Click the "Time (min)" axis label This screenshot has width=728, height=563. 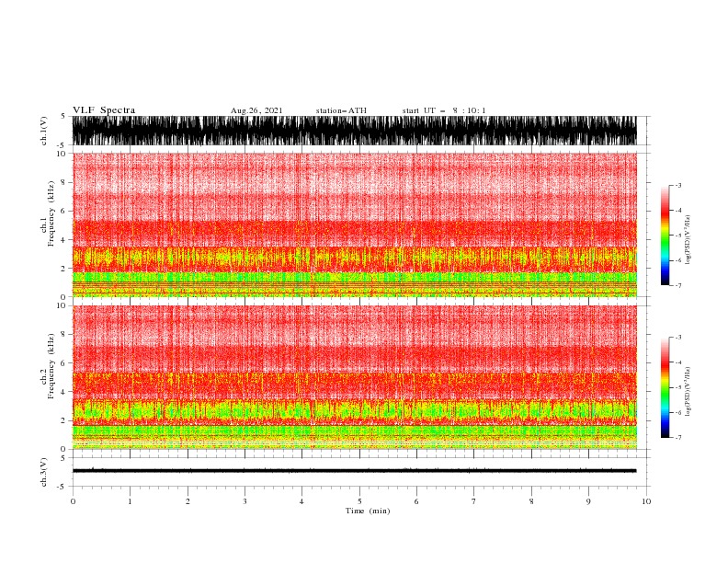pyautogui.click(x=368, y=511)
